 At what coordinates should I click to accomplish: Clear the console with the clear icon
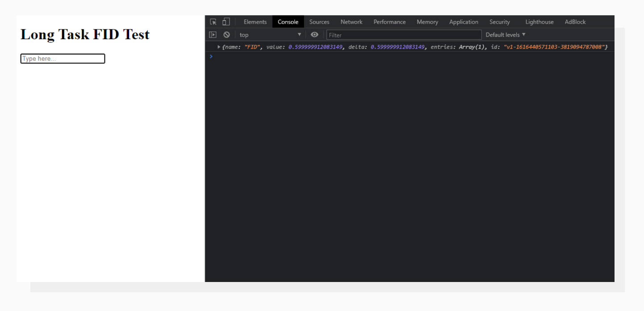(227, 34)
